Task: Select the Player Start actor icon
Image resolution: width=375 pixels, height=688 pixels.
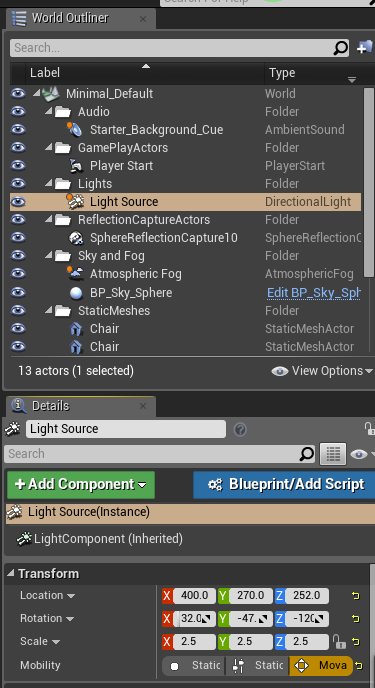Action: click(76, 165)
